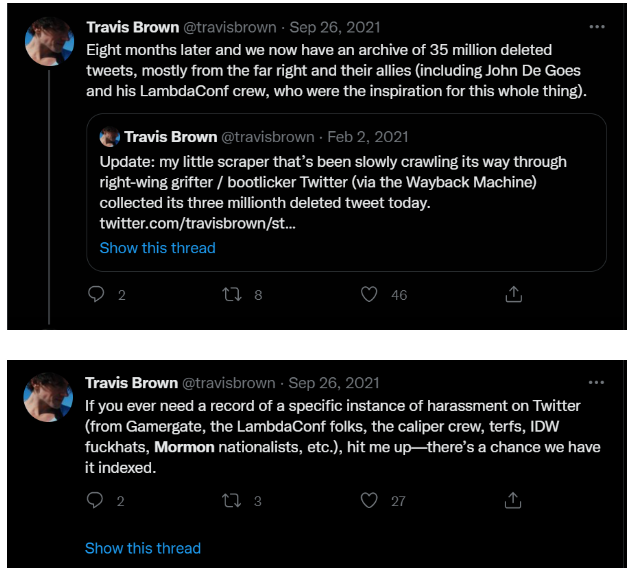Viewport: 628px width, 568px height.
Task: Open Travis Brown's avatar on second tweet
Action: (49, 398)
